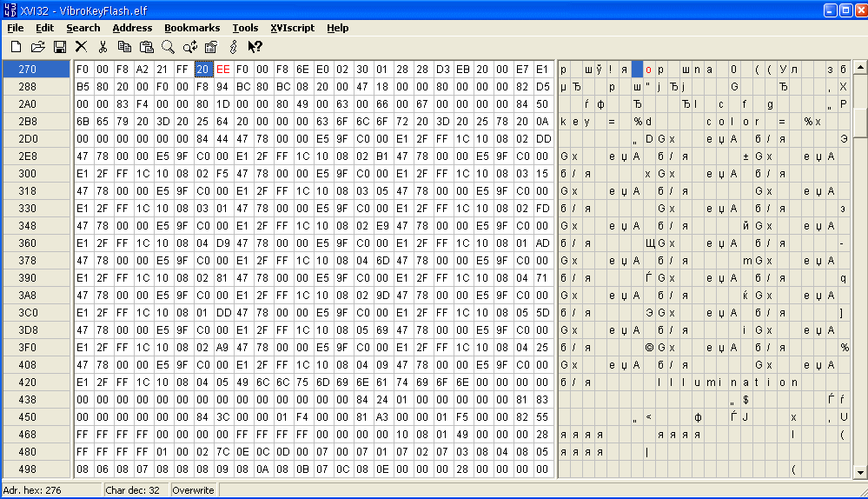Activate the context Help pointer icon
Viewport: 868px width, 499px height.
click(x=255, y=47)
